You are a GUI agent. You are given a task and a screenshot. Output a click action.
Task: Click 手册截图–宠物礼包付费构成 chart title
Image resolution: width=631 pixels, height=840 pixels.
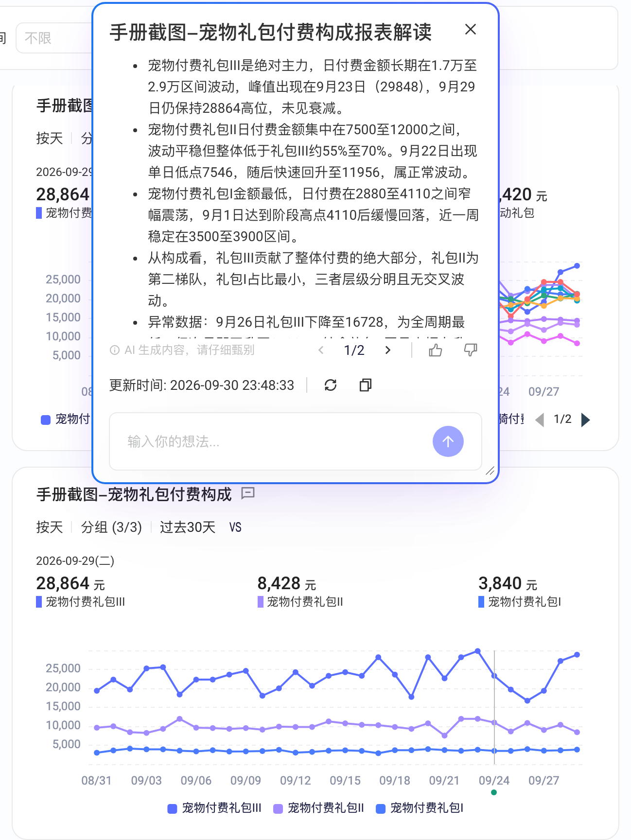pyautogui.click(x=134, y=494)
